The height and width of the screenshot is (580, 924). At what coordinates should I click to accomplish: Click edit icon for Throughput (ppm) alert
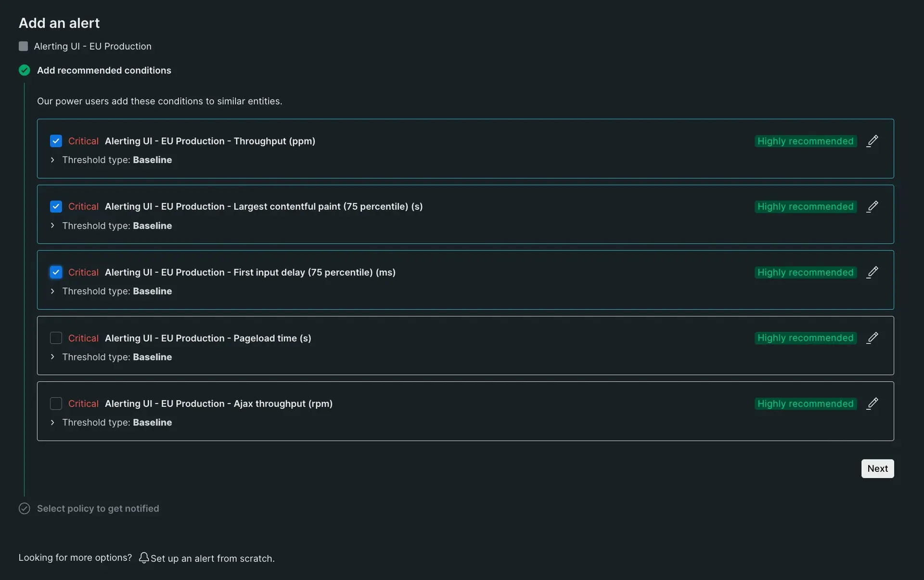[873, 141]
